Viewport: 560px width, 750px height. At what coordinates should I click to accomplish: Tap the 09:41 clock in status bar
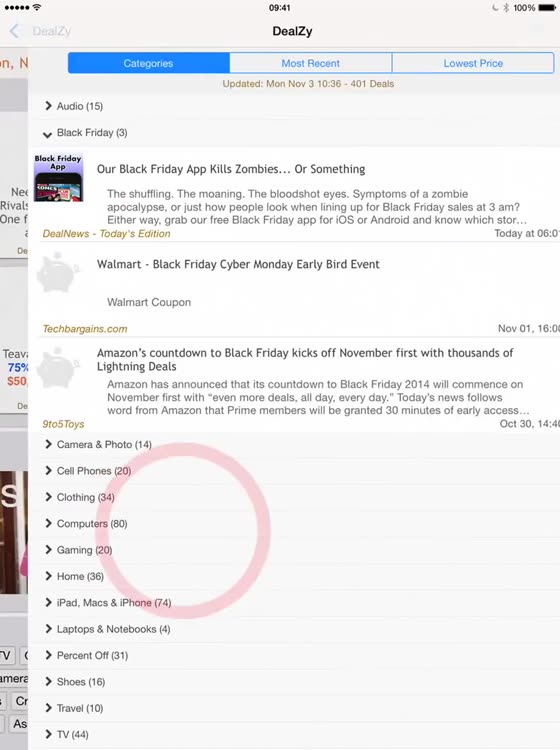pyautogui.click(x=279, y=8)
